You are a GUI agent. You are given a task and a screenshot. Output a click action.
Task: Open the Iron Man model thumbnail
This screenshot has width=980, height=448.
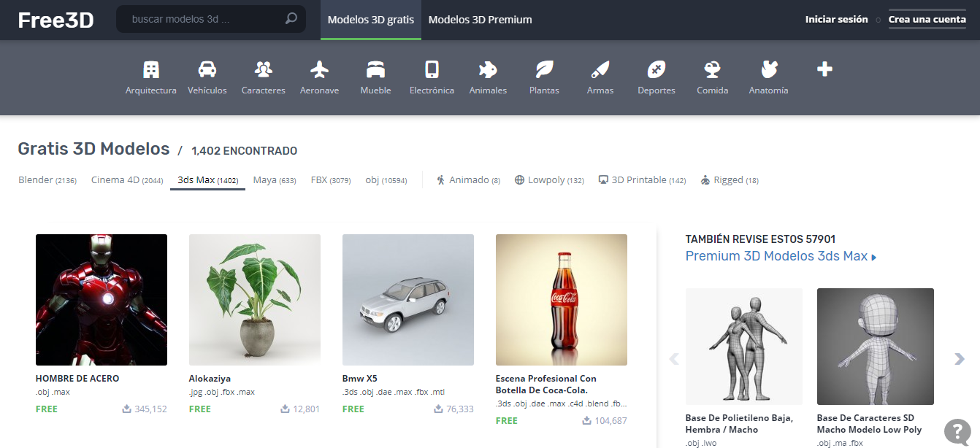[x=102, y=300]
